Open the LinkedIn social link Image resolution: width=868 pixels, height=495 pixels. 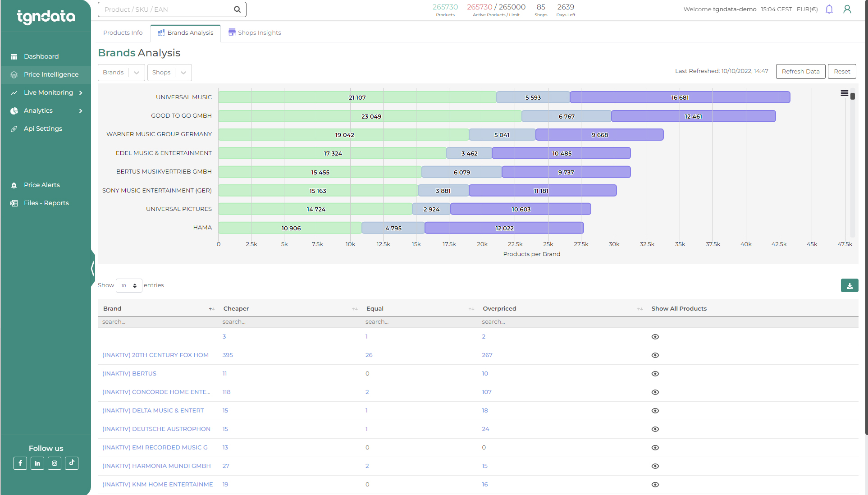[37, 463]
